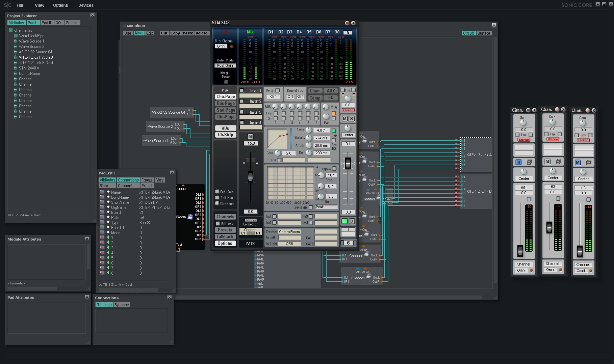This screenshot has height=364, width=614.
Task: Click the compressor make-up Gain knob
Action: (278, 153)
